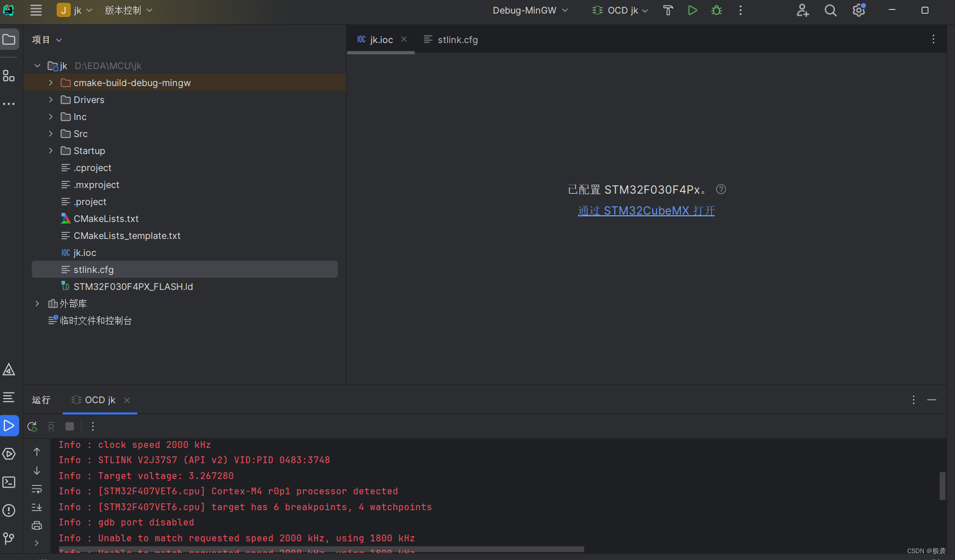Screen dimensions: 955x560
Task: Open the Run tool window icon
Action: click(x=9, y=425)
